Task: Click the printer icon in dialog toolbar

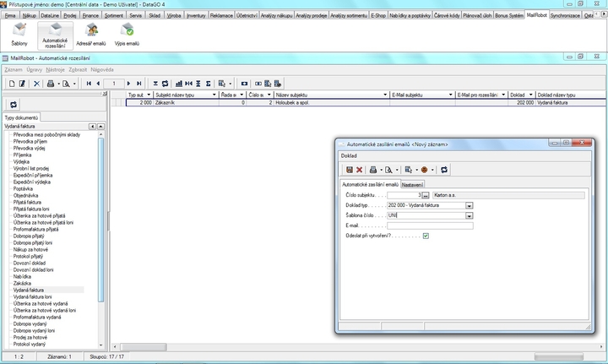Action: coord(373,170)
